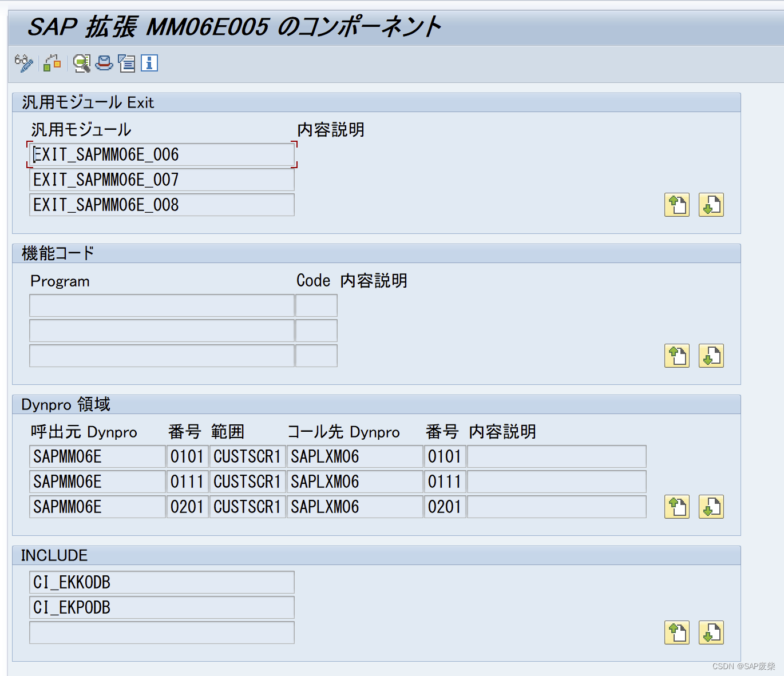This screenshot has height=676, width=784.
Task: Click caller Dynpro number 0201
Action: [x=188, y=507]
